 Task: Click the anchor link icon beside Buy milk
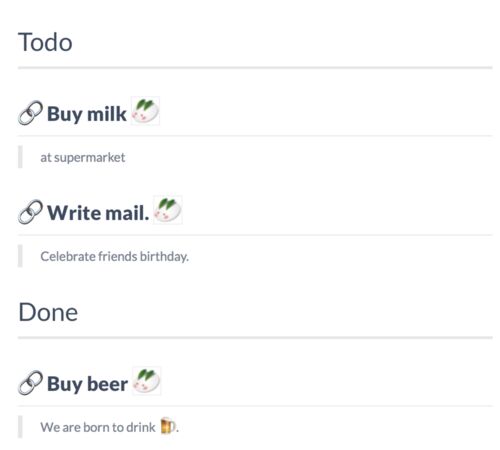30,113
